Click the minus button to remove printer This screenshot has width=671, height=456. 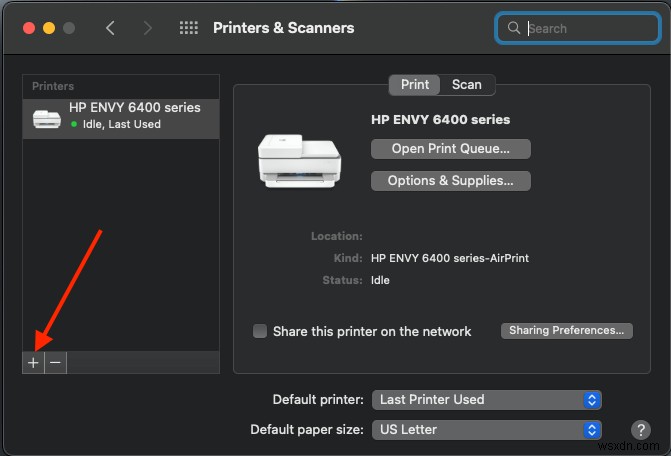click(56, 363)
